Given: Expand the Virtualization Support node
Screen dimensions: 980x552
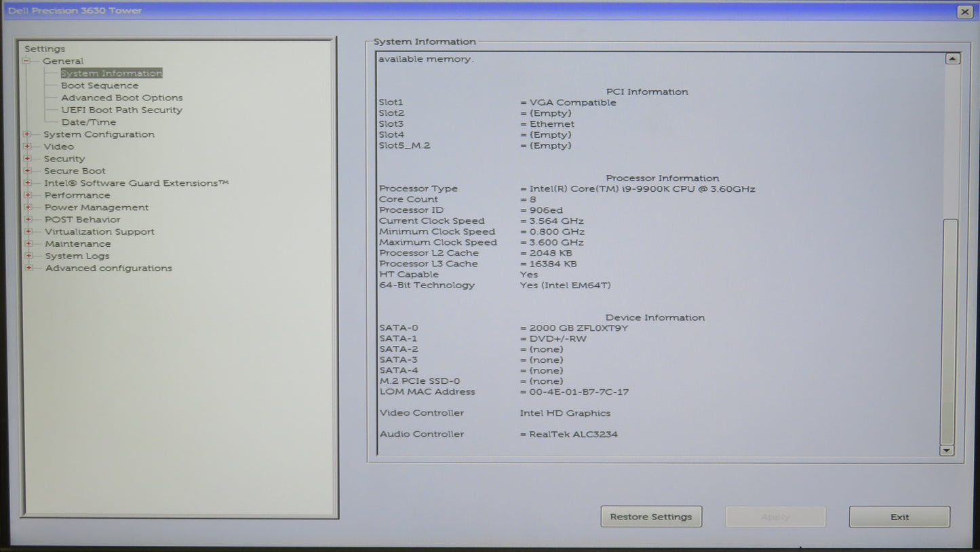Looking at the screenshot, I should pyautogui.click(x=28, y=232).
